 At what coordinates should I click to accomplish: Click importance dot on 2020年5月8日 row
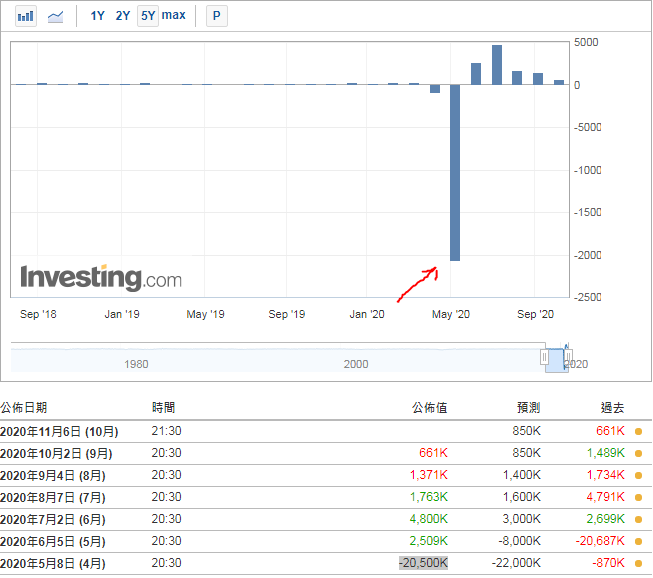point(638,563)
